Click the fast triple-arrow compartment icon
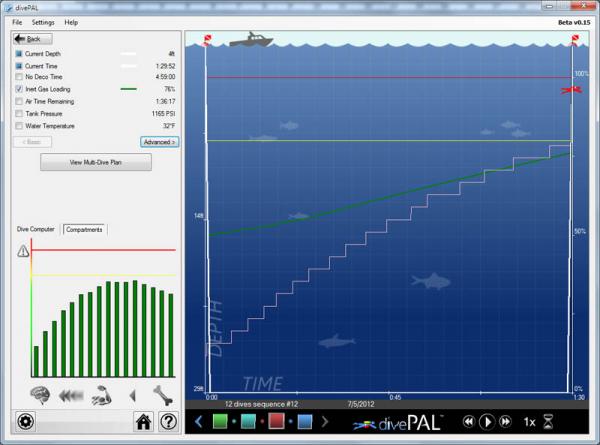 (x=71, y=394)
